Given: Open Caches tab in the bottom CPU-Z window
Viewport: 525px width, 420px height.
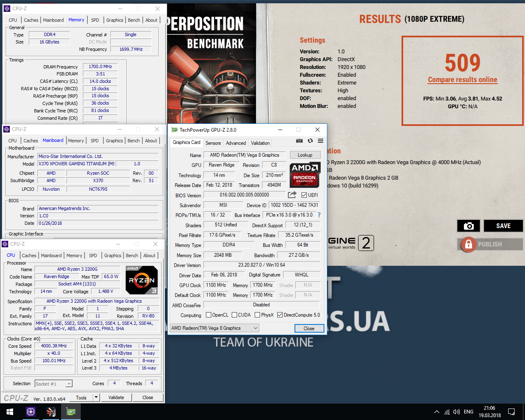Looking at the screenshot, I should coord(29,256).
